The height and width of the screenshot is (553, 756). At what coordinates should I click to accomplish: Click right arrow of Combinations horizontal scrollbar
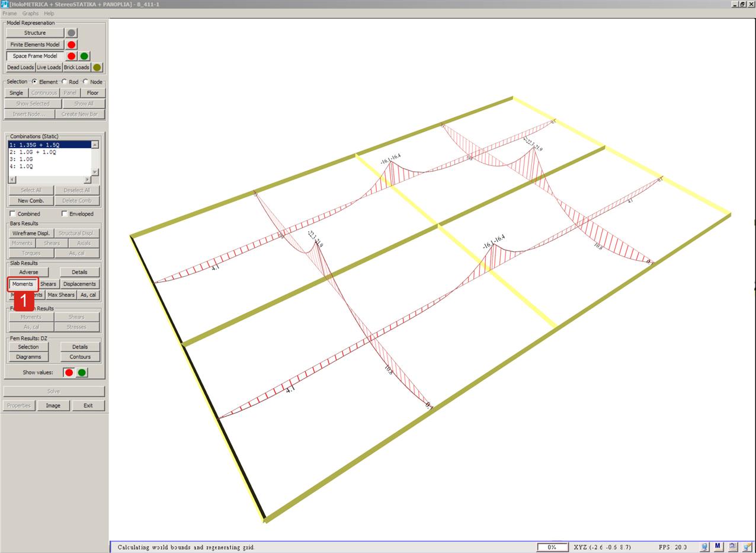click(88, 180)
